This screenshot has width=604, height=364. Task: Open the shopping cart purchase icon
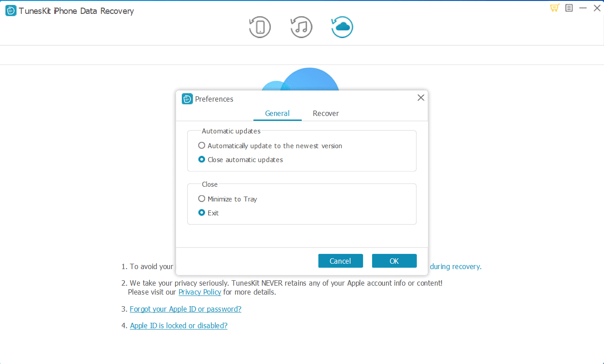[x=555, y=8]
